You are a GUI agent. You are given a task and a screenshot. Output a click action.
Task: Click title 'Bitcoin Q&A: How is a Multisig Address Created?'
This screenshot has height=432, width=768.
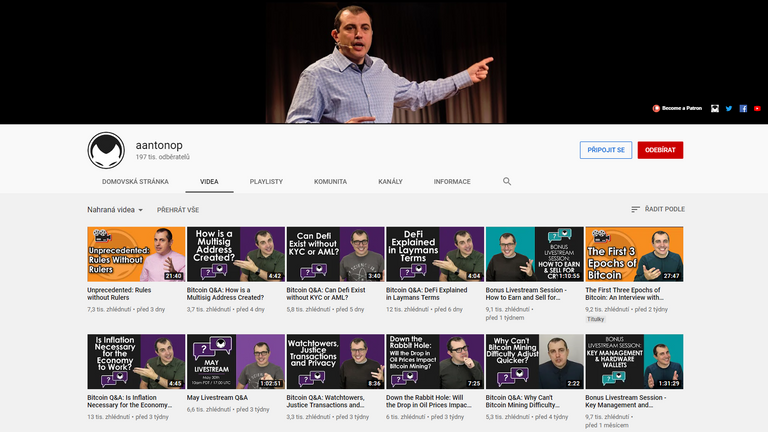coord(225,293)
